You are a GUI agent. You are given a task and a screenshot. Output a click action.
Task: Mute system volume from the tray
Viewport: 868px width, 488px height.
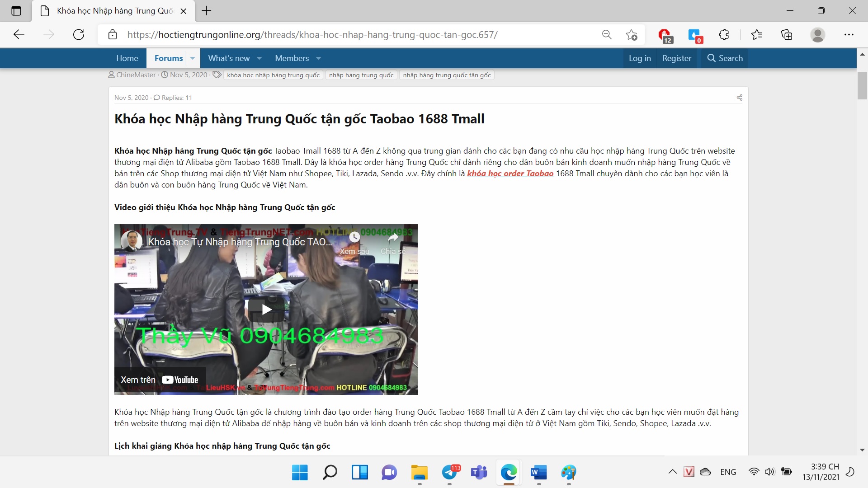click(x=770, y=472)
